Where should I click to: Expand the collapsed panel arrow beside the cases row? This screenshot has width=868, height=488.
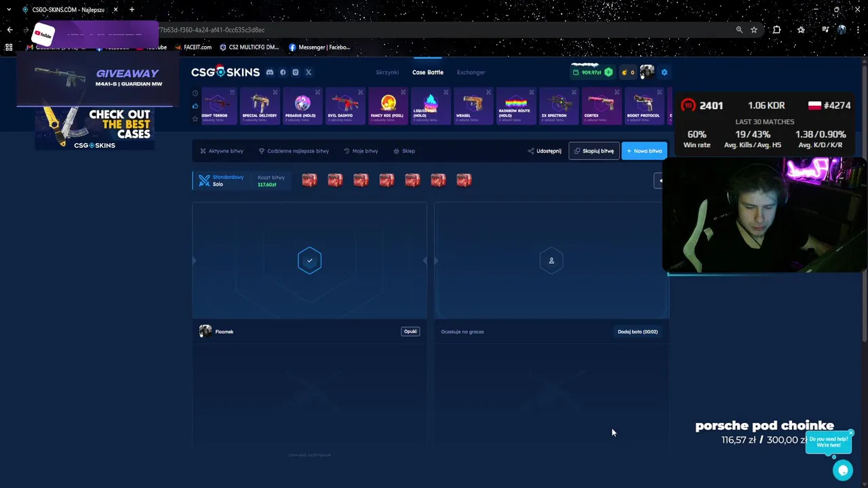pos(659,180)
